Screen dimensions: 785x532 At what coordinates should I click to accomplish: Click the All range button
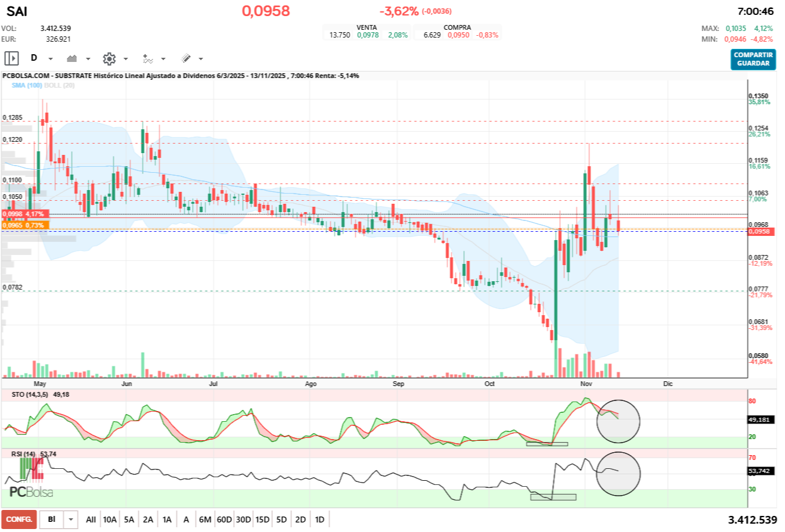[91, 519]
